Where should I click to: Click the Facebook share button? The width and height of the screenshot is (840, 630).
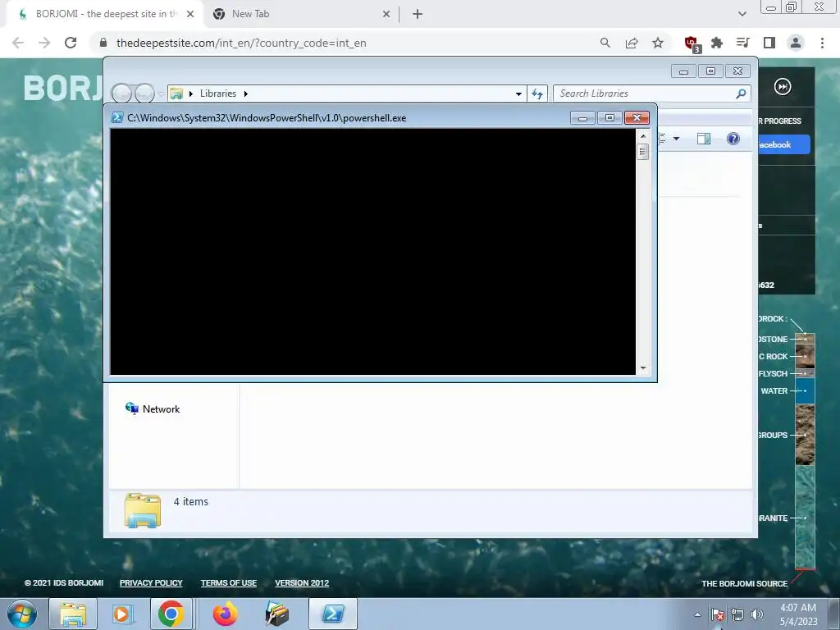[783, 144]
